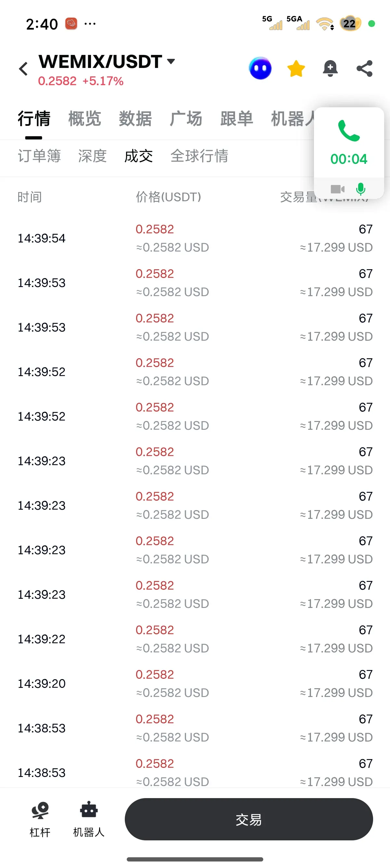This screenshot has height=868, width=390.
Task: View the 深度 depth chart
Action: click(92, 156)
